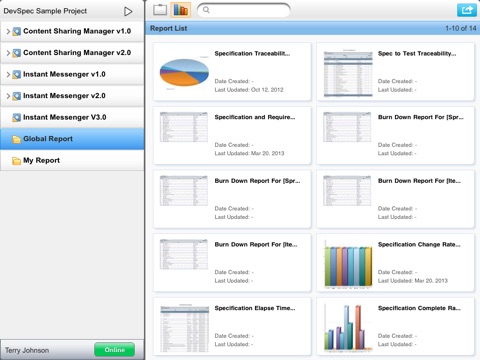Select the Global Report folder
The width and height of the screenshot is (480, 360).
point(72,139)
